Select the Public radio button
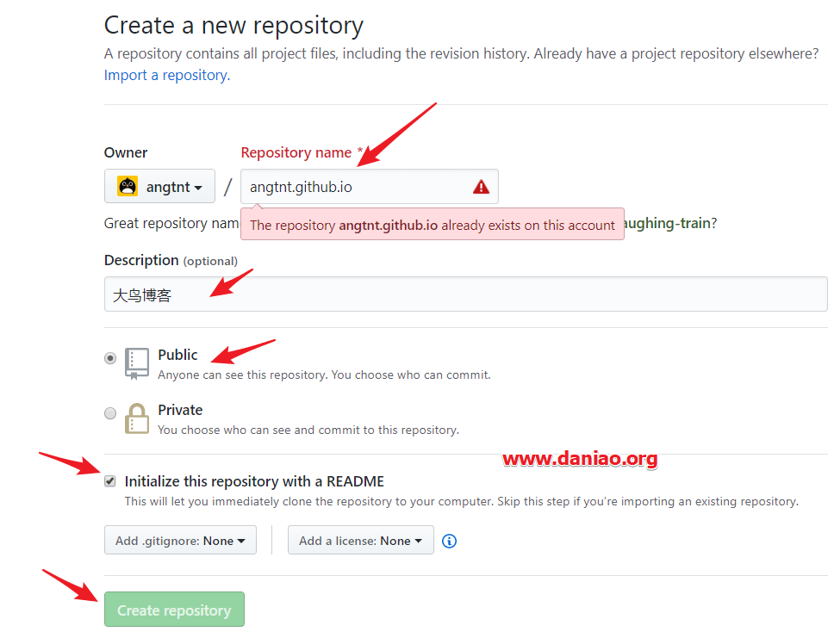The height and width of the screenshot is (644, 828). point(109,358)
